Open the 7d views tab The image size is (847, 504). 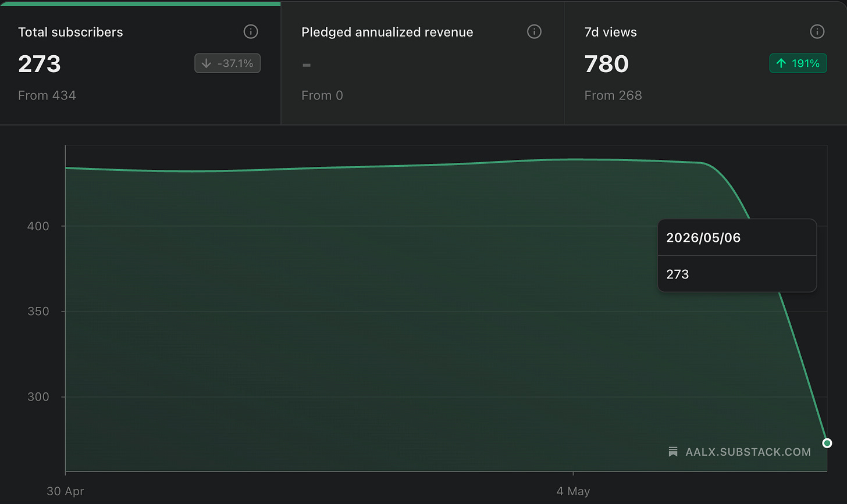[x=706, y=63]
